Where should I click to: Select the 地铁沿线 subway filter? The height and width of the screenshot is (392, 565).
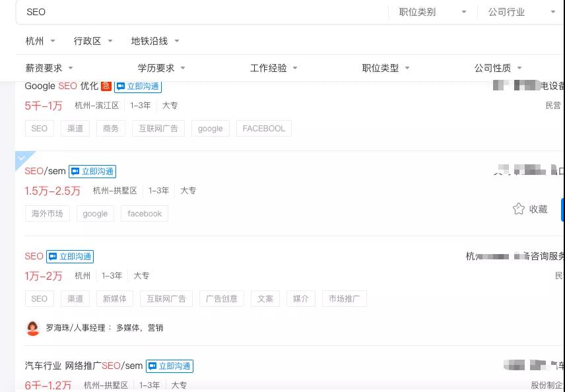tap(154, 41)
